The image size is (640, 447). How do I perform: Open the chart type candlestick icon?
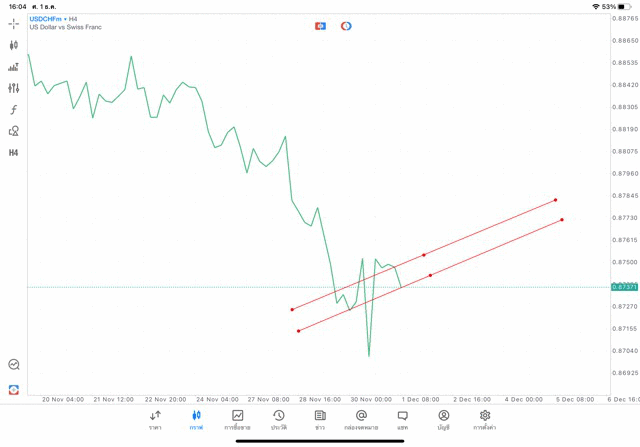14,45
